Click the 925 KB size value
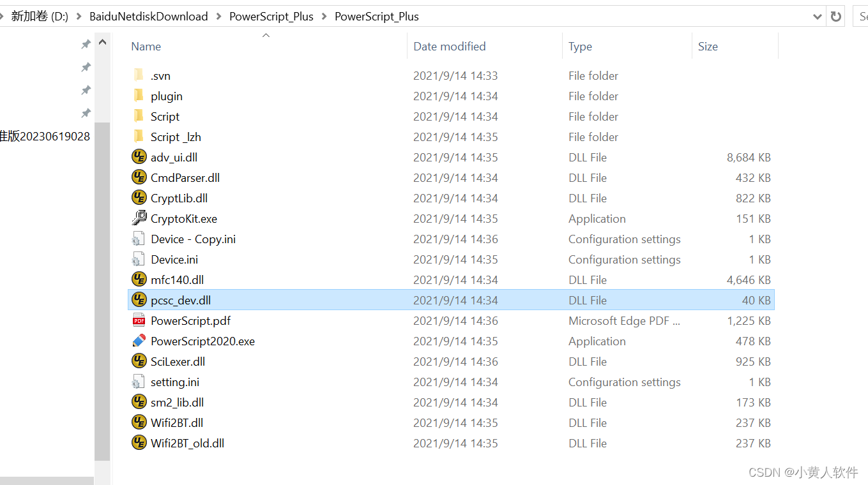Viewport: 868px width, 485px height. tap(753, 362)
